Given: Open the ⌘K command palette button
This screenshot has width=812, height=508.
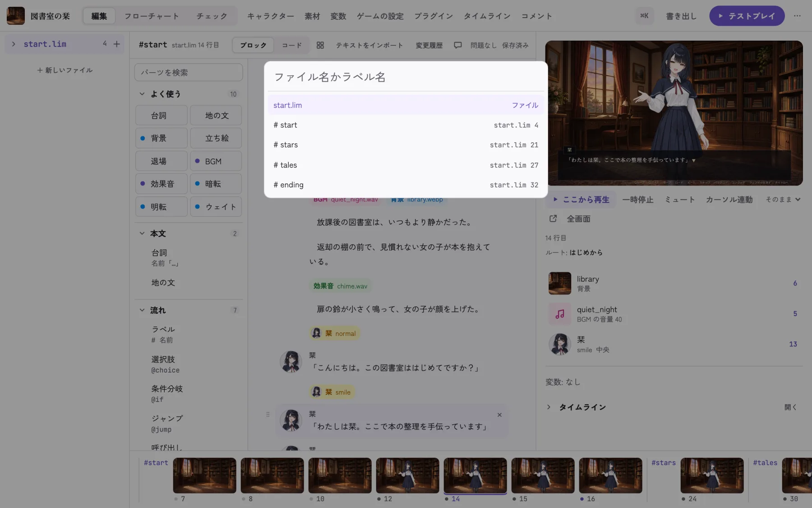Looking at the screenshot, I should (x=644, y=16).
